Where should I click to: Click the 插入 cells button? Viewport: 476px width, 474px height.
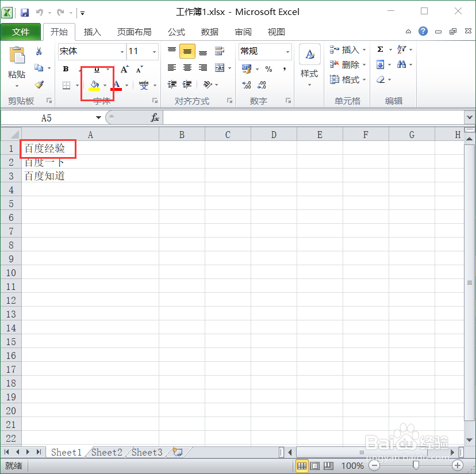(348, 49)
